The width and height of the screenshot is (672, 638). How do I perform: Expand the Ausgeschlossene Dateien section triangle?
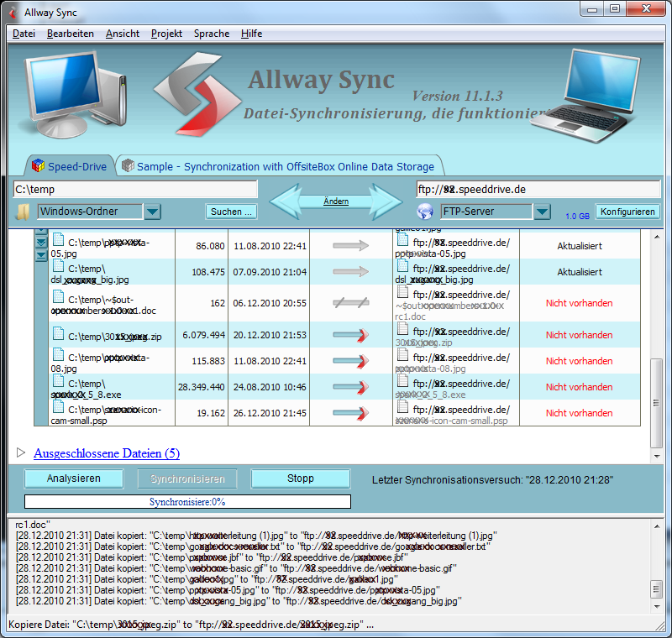pos(22,453)
